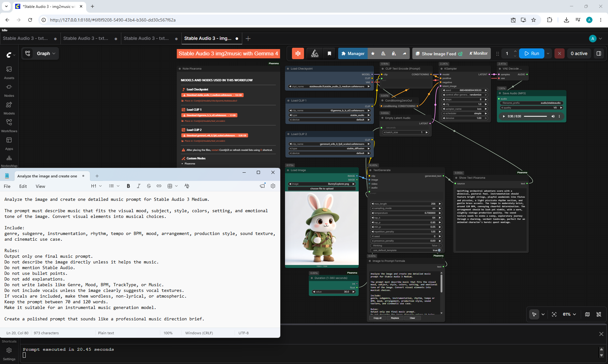
Task: Open the Workflows panel in sidebar
Action: point(9,126)
